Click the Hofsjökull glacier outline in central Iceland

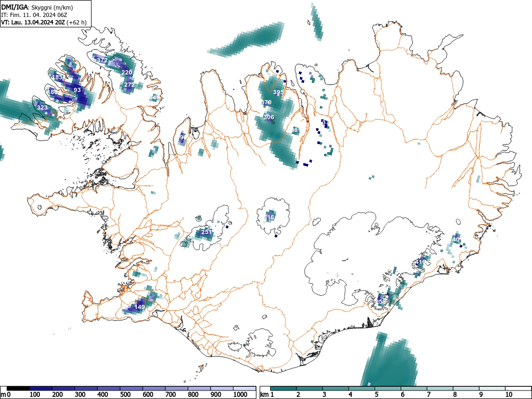pyautogui.click(x=273, y=217)
